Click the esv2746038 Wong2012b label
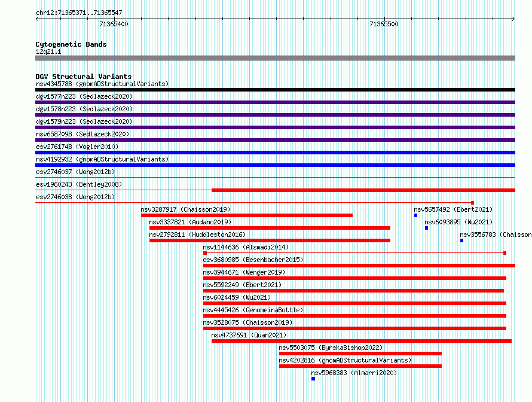The image size is (532, 402). pyautogui.click(x=75, y=197)
